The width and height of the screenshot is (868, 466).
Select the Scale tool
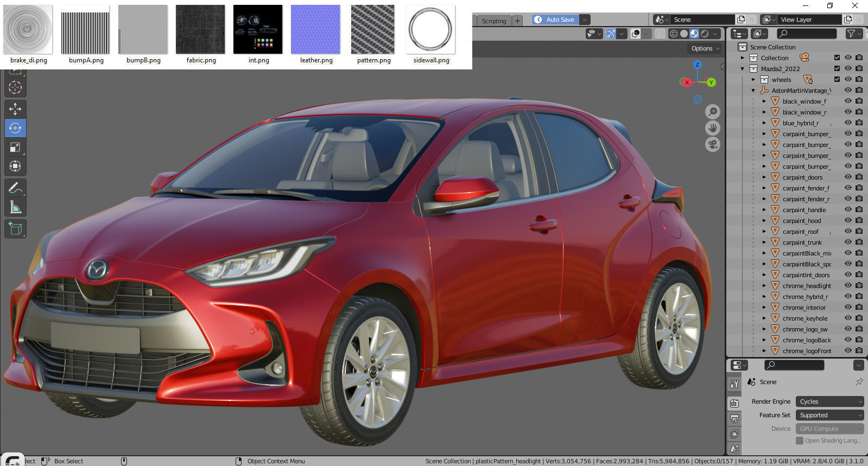(x=15, y=147)
